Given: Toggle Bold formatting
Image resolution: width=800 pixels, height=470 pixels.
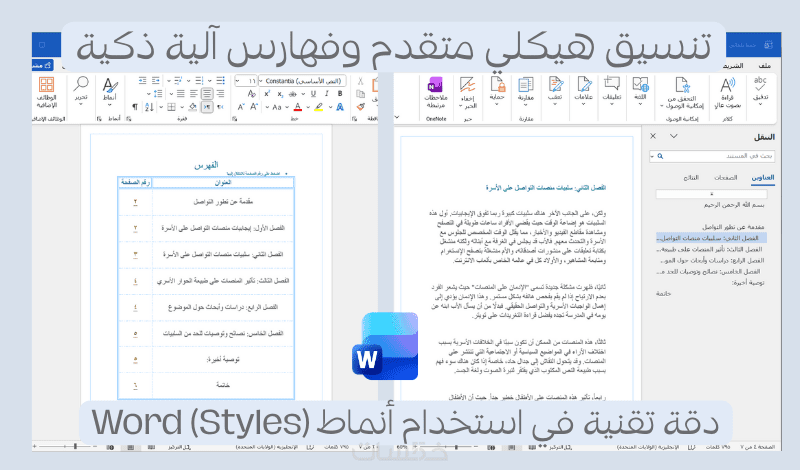Looking at the screenshot, I should click(340, 94).
